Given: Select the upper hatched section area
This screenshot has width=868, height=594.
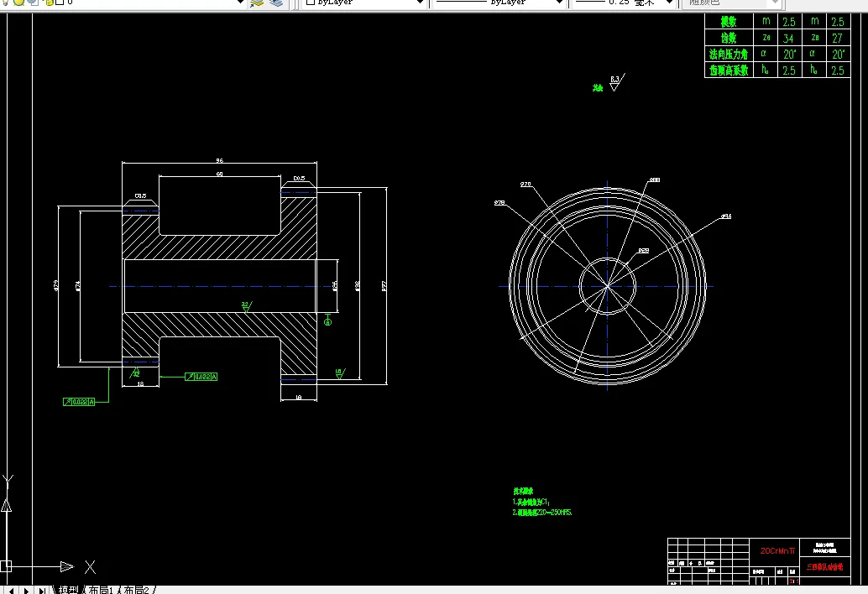Looking at the screenshot, I should [x=220, y=247].
